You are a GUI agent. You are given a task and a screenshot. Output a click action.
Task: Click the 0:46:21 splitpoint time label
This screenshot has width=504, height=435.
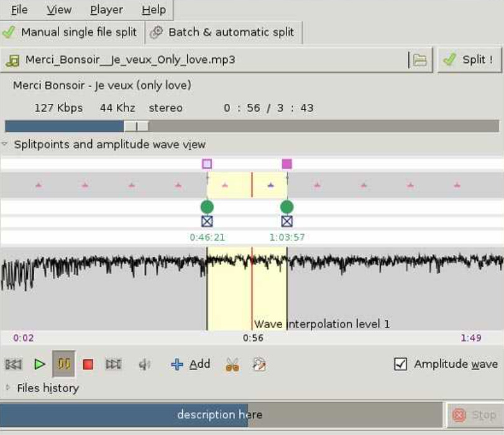[x=208, y=237]
